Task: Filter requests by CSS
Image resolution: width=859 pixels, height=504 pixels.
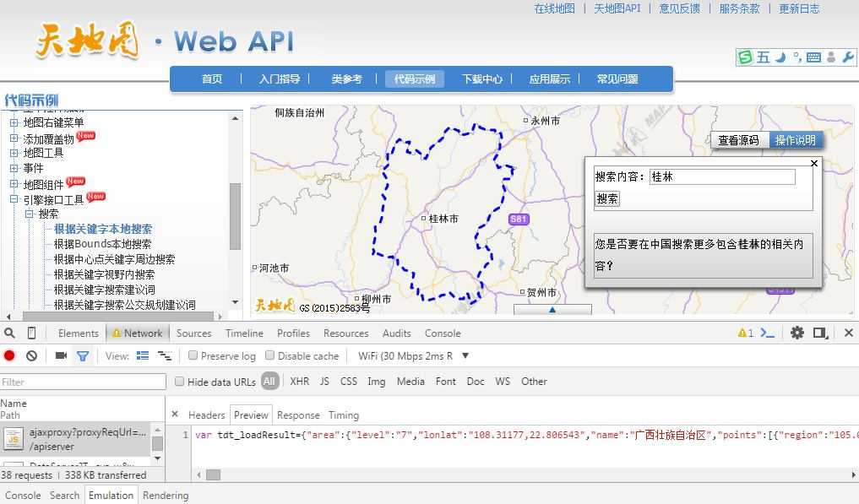Action: tap(349, 382)
